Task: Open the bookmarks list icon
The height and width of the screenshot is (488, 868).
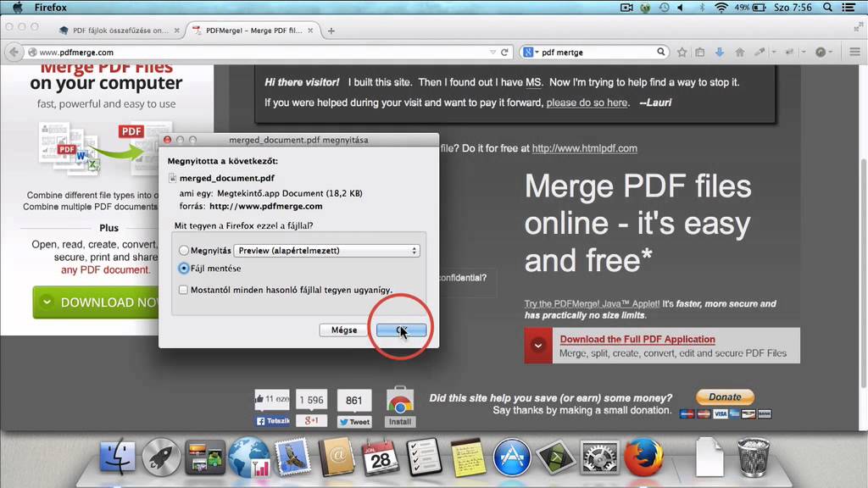Action: [x=700, y=52]
